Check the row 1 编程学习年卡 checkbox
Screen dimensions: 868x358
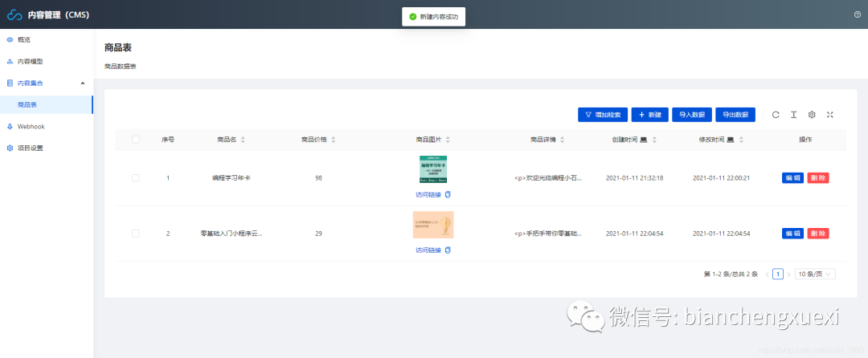pyautogui.click(x=136, y=178)
